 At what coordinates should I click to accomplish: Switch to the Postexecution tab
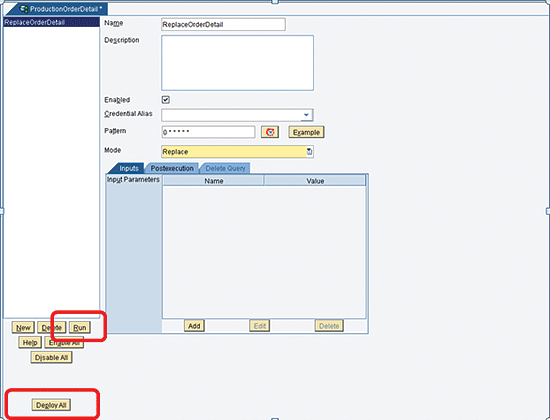[x=172, y=168]
